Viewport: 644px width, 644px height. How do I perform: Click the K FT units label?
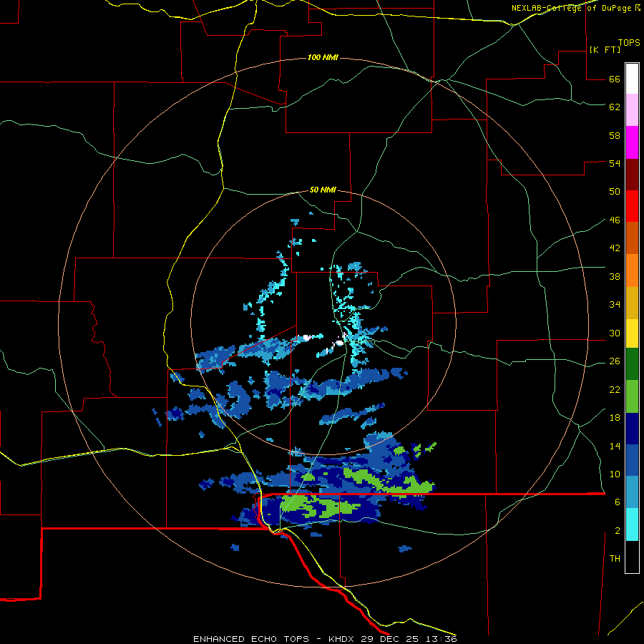(605, 50)
